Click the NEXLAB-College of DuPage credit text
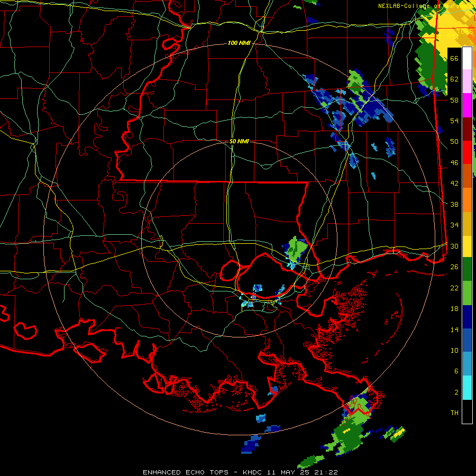The height and width of the screenshot is (476, 476). (425, 6)
